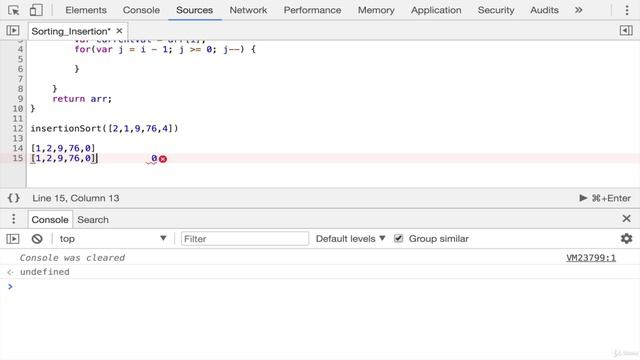Screen dimensions: 640x360
Task: Click line number 12 in the gutter
Action: 18,129
